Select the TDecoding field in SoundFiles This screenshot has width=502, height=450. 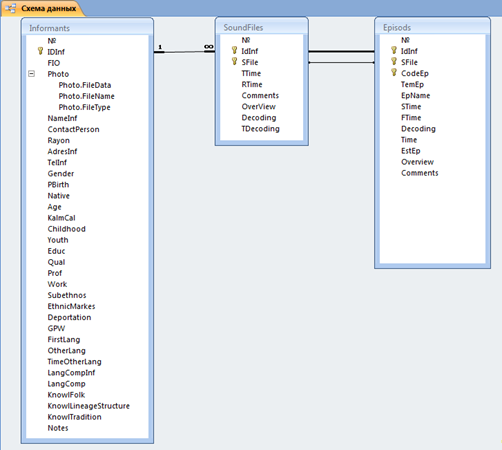click(x=261, y=129)
